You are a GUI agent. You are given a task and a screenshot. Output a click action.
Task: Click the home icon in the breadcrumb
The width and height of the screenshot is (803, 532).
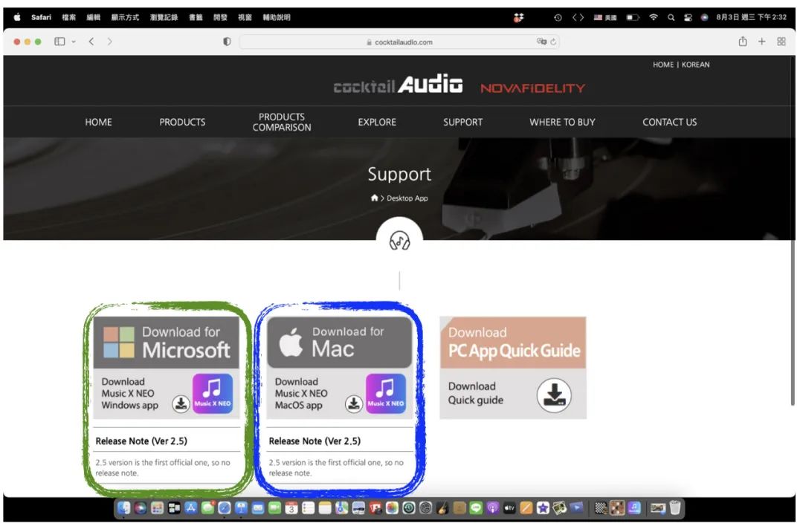point(374,198)
